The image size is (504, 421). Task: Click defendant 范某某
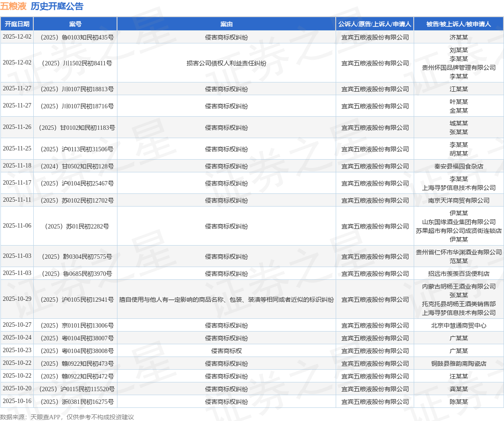pyautogui.click(x=459, y=261)
